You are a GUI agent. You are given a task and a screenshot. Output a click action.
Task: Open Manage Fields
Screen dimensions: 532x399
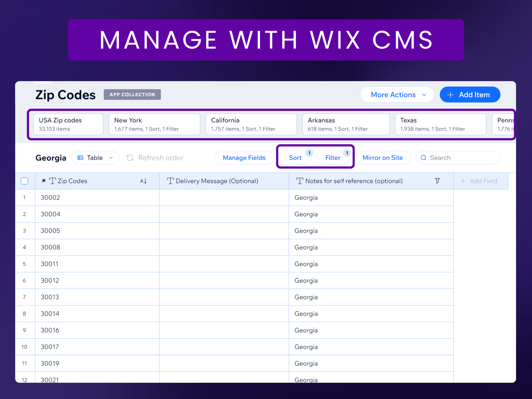244,158
